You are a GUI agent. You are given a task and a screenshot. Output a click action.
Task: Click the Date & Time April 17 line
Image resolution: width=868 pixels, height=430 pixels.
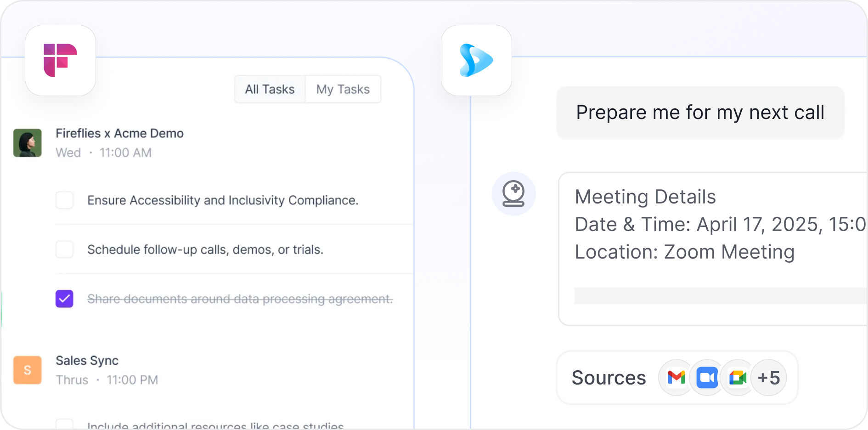coord(721,224)
